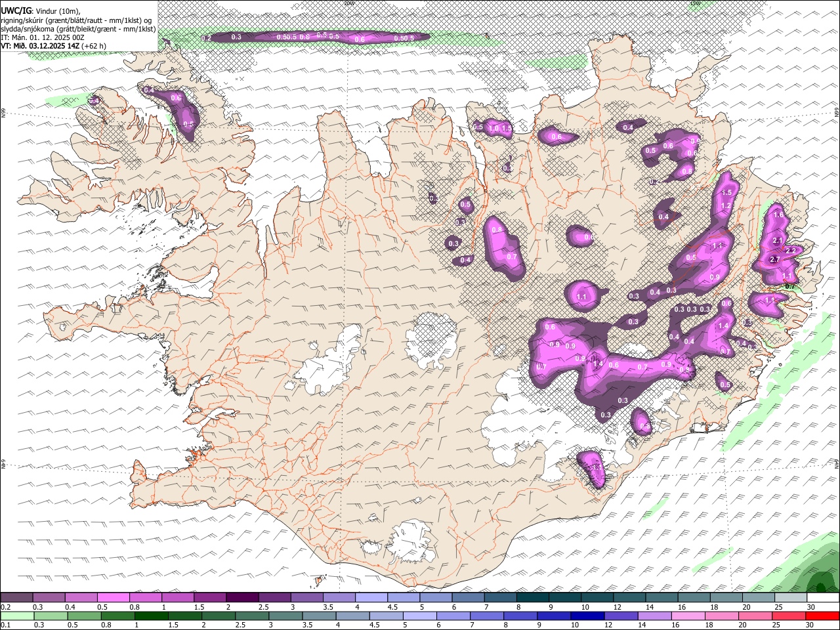Click the bold "UWC/IG" title text

click(x=15, y=10)
